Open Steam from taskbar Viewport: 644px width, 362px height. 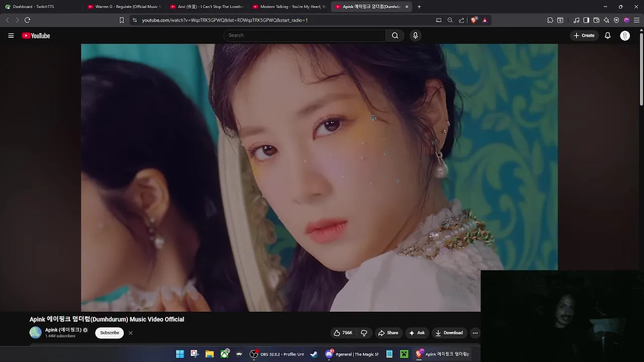(314, 354)
